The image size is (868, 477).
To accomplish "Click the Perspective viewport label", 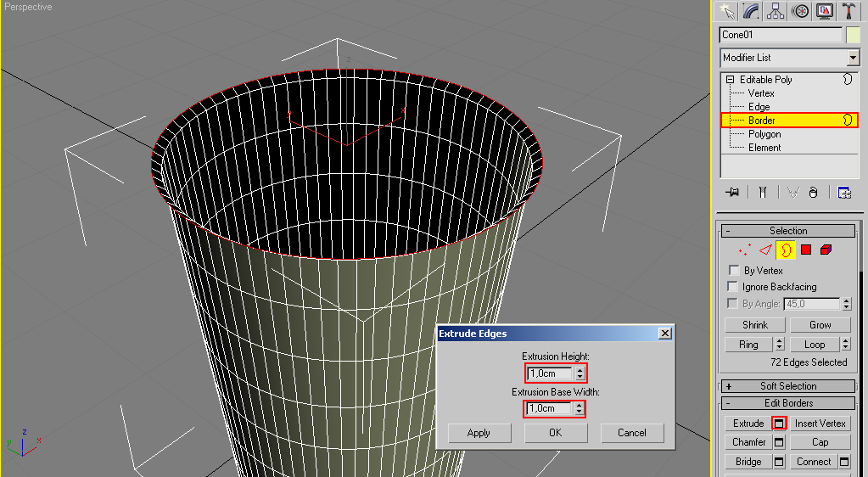I will coord(28,7).
